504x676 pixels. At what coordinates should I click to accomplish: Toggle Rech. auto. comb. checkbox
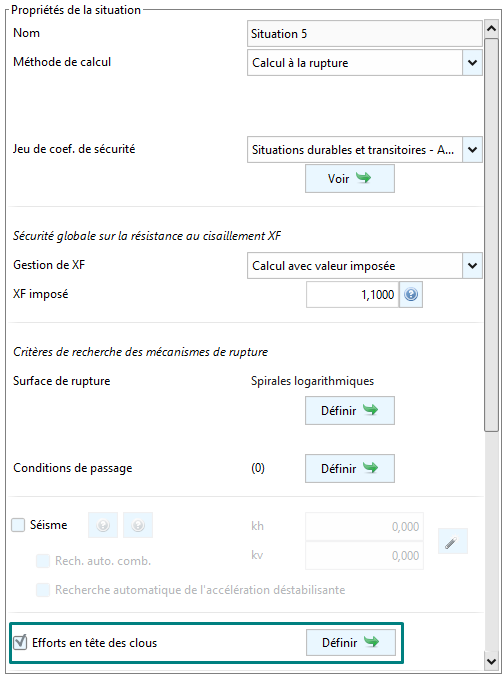coord(43,561)
